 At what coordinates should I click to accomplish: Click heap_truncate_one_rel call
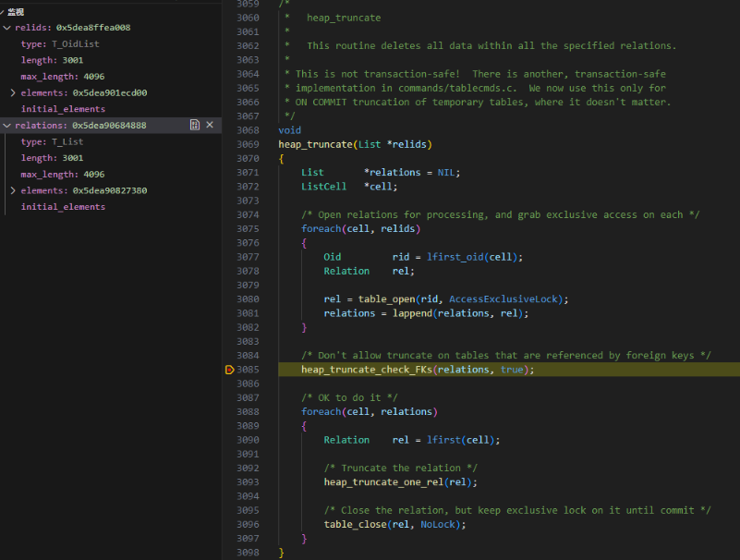(x=383, y=482)
